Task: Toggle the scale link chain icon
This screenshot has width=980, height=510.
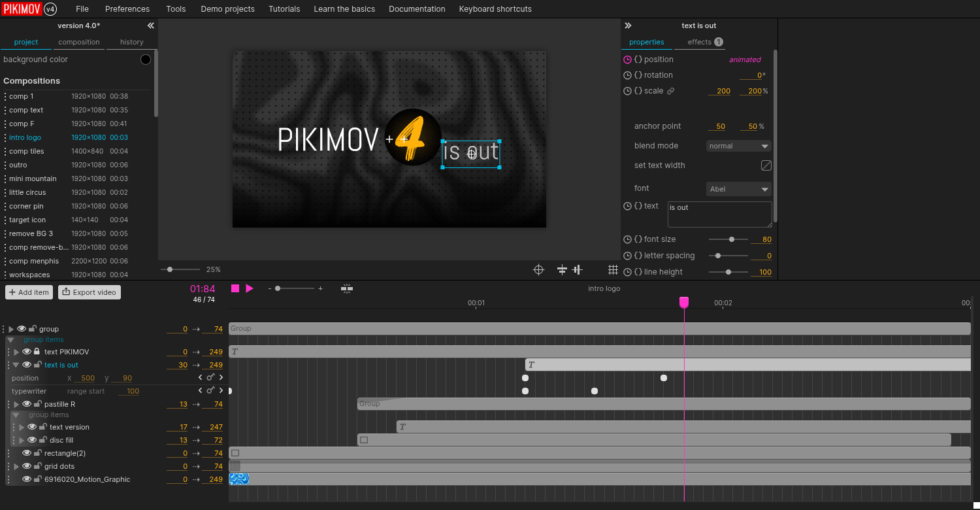Action: (x=670, y=91)
